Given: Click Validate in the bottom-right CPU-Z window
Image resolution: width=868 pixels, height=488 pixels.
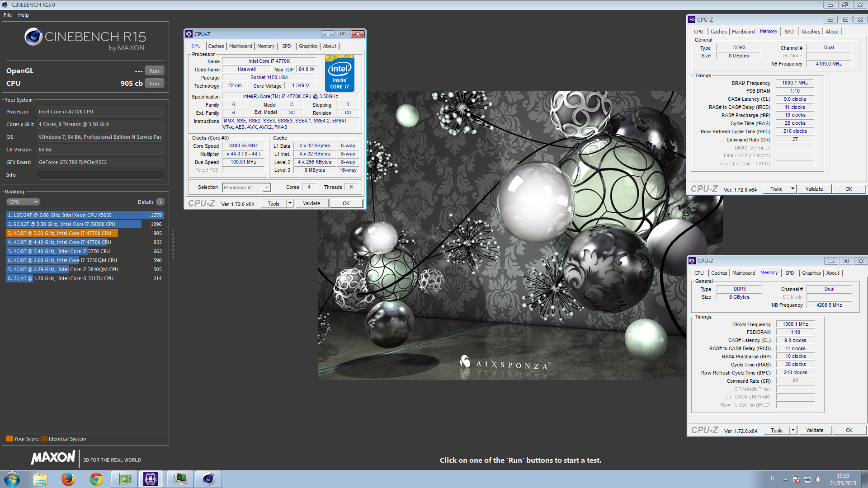Looking at the screenshot, I should pyautogui.click(x=815, y=431).
